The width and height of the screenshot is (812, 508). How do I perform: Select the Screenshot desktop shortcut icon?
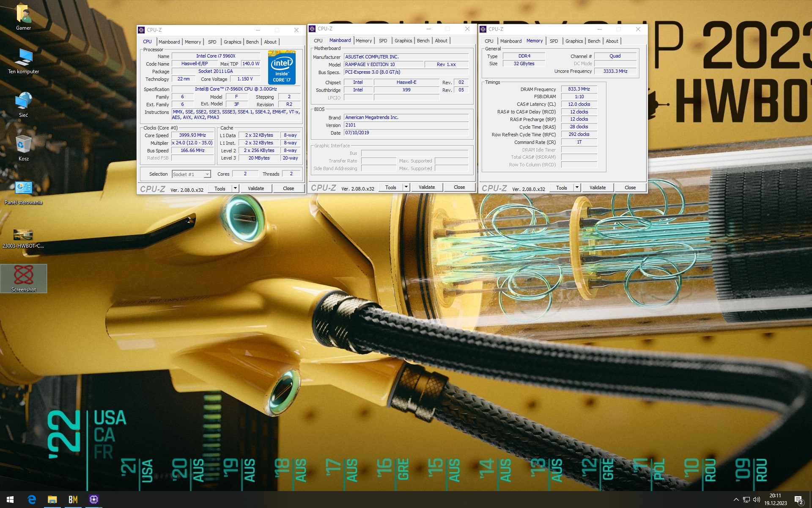(x=24, y=279)
